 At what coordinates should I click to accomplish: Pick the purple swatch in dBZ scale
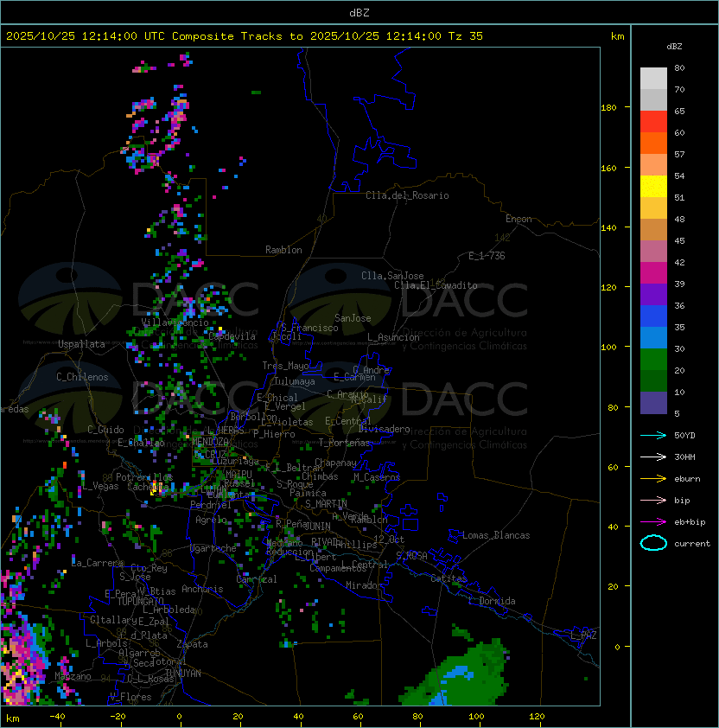click(653, 294)
